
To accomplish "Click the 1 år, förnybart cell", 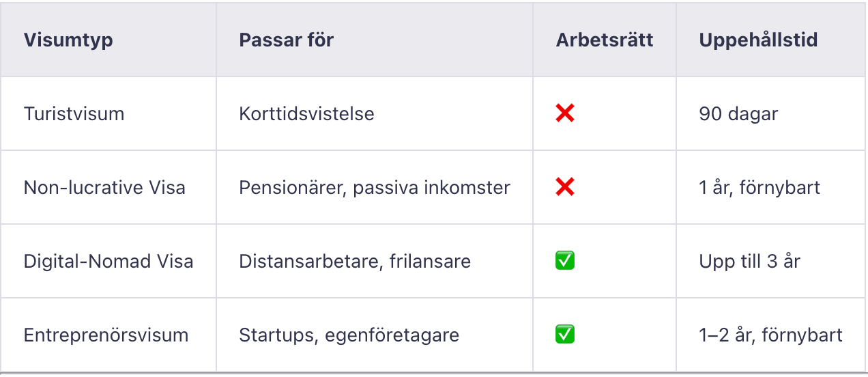I will click(x=759, y=187).
